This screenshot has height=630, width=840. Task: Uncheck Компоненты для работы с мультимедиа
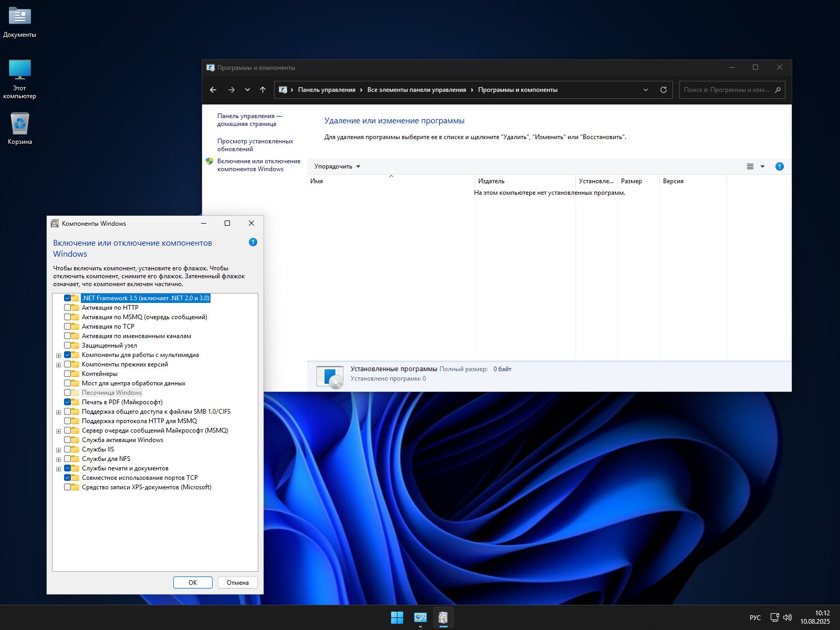pos(67,355)
